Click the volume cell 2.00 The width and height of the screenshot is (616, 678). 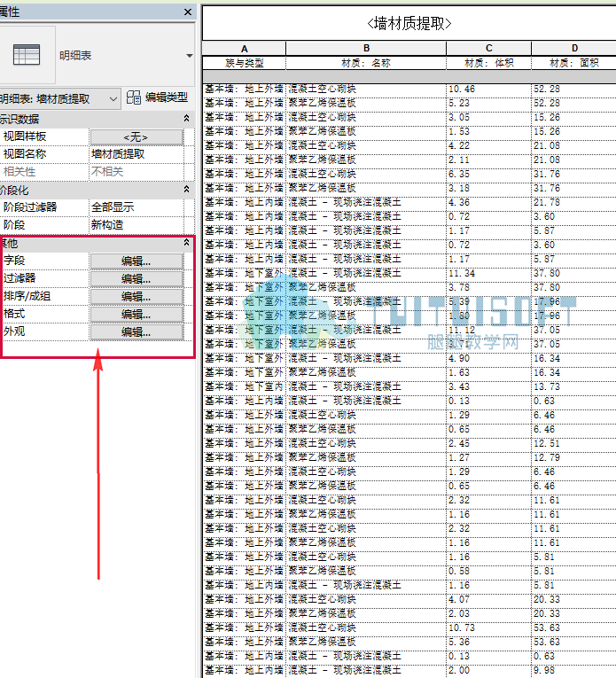[489, 670]
